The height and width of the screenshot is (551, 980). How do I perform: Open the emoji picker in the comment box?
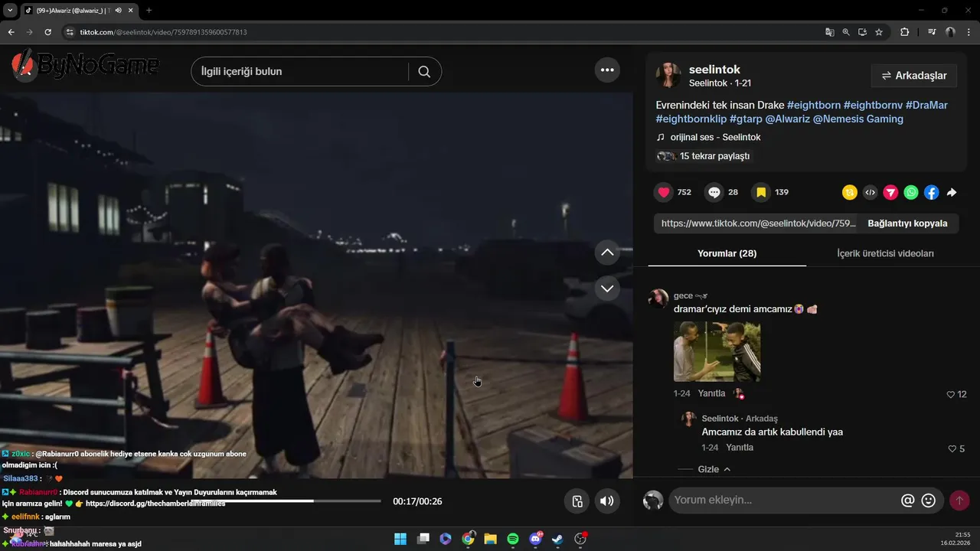point(929,500)
